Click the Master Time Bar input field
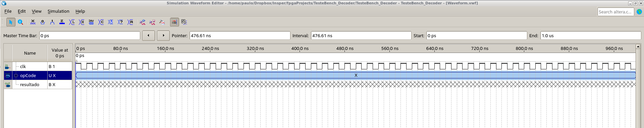The width and height of the screenshot is (644, 128). tap(90, 36)
